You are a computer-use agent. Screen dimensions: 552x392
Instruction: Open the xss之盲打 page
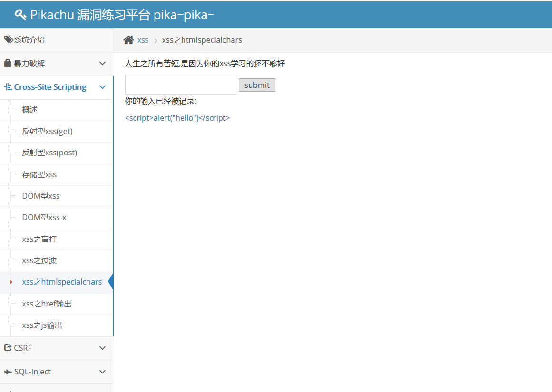coord(39,239)
